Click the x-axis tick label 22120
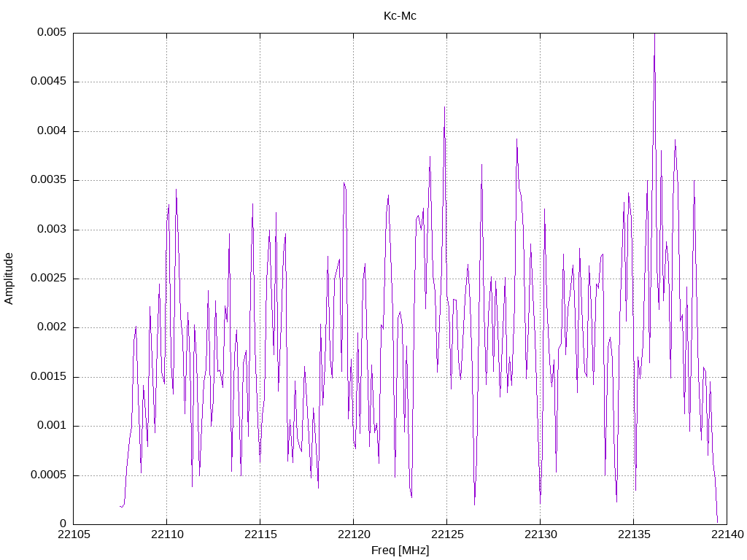 tap(354, 534)
